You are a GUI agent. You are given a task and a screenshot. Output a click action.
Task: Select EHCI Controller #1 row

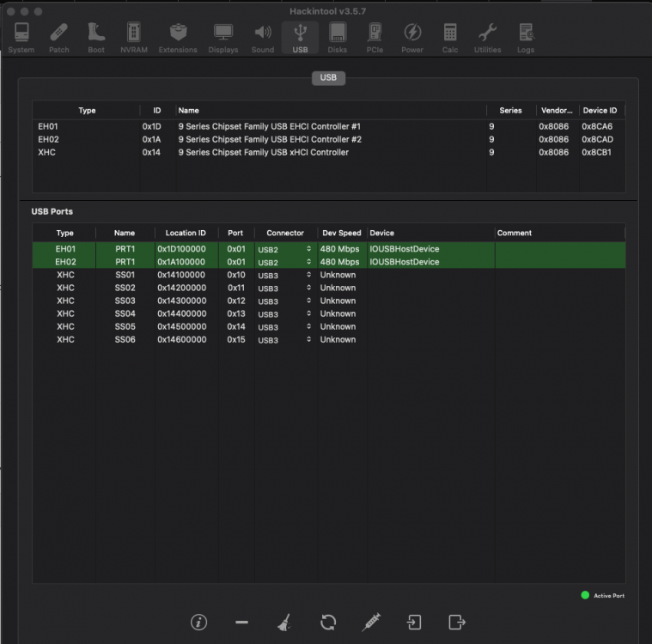click(328, 126)
